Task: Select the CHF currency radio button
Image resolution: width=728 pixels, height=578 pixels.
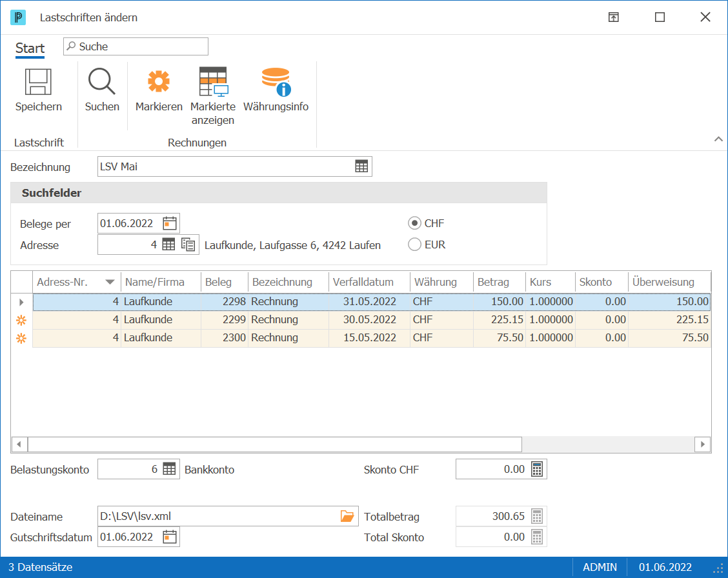Action: tap(414, 223)
